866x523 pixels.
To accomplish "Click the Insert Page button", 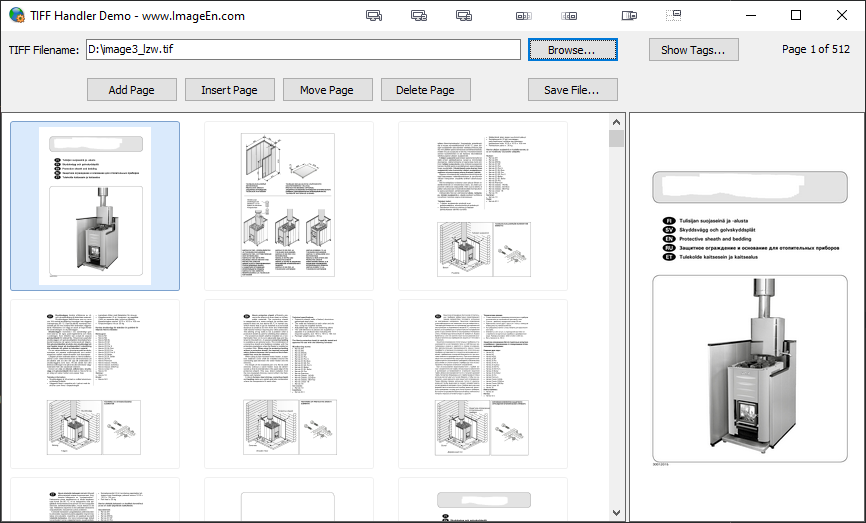I will tap(229, 89).
